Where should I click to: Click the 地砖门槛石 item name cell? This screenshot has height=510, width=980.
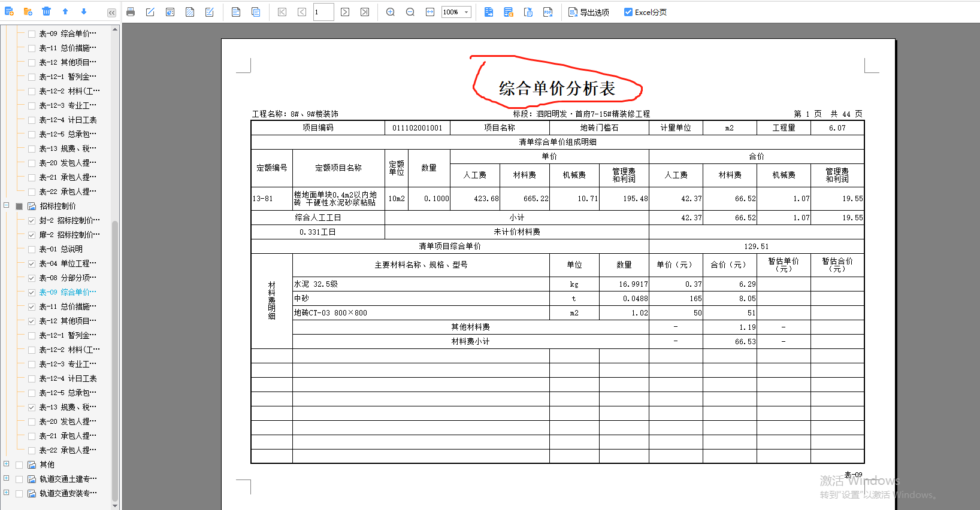pyautogui.click(x=599, y=127)
